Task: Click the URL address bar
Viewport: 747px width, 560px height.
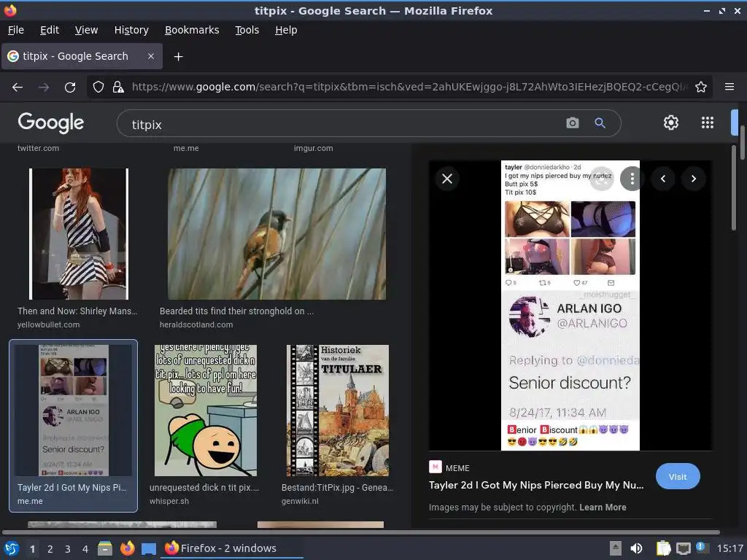Action: point(410,87)
